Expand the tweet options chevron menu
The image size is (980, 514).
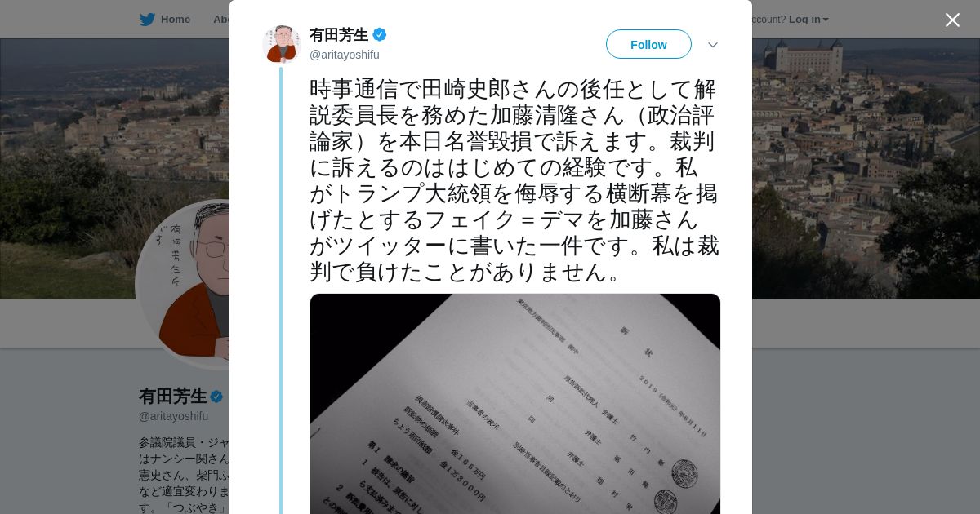(x=713, y=45)
